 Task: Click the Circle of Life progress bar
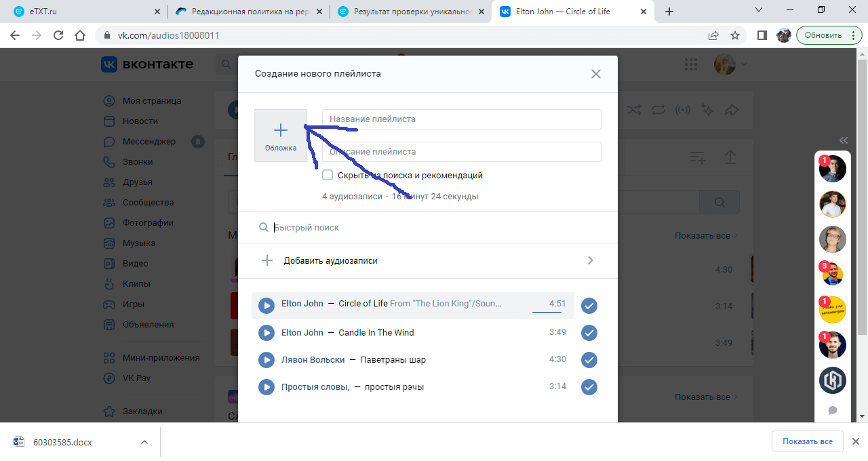pyautogui.click(x=547, y=313)
